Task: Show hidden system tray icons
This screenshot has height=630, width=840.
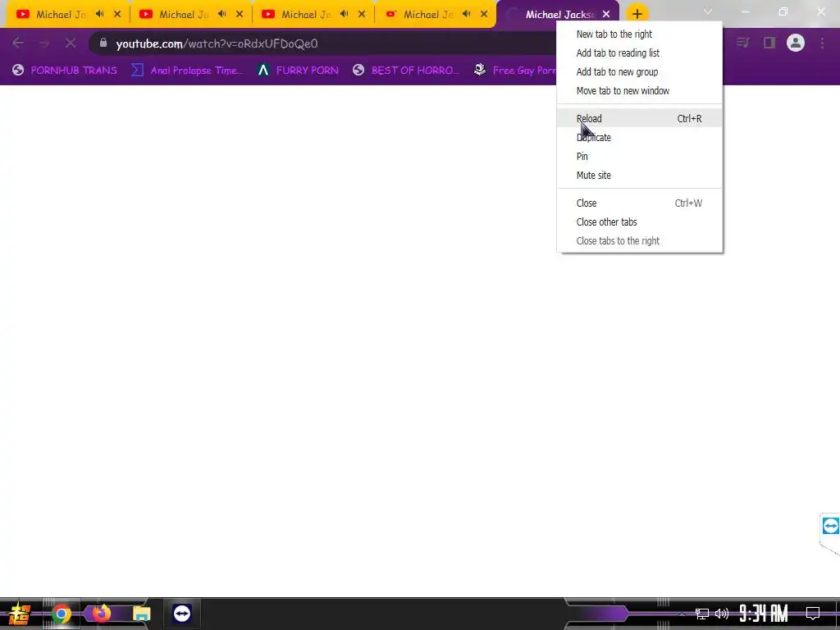Action: point(682,614)
